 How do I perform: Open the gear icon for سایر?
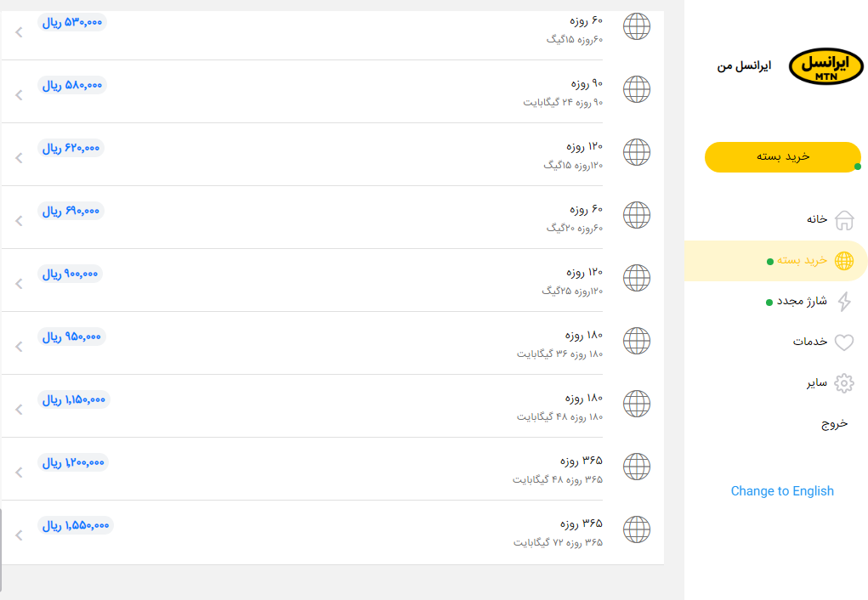[844, 383]
